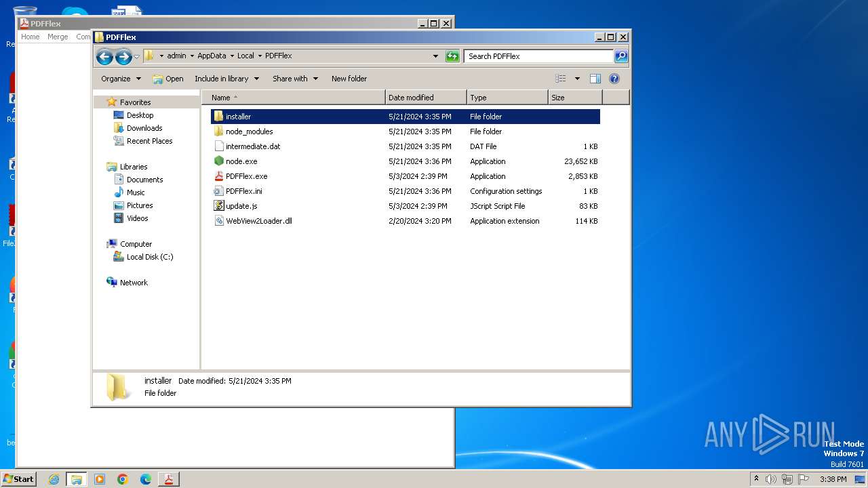Viewport: 868px width, 488px height.
Task: Click the Search PDFFlex input field
Action: pyautogui.click(x=539, y=56)
